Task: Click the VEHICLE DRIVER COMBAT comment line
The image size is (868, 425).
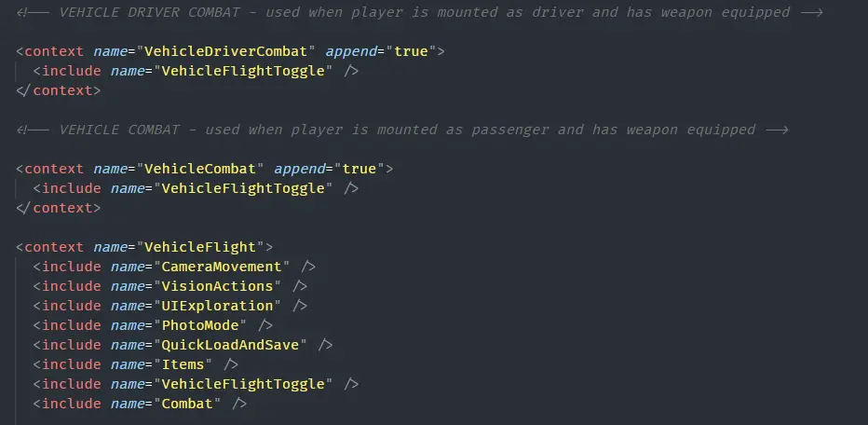Action: [420, 12]
